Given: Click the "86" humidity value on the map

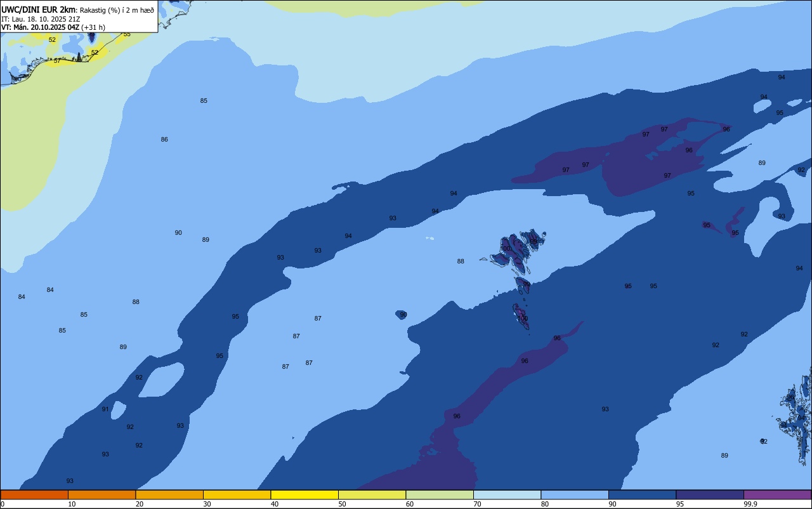Looking at the screenshot, I should point(164,139).
